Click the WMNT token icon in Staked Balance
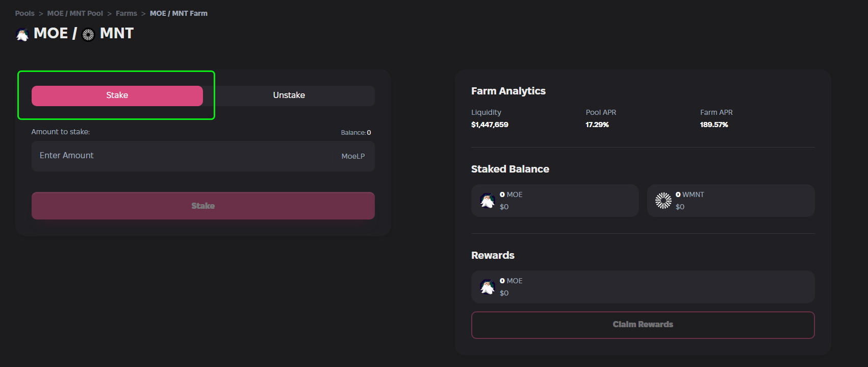The height and width of the screenshot is (367, 868). coord(663,201)
